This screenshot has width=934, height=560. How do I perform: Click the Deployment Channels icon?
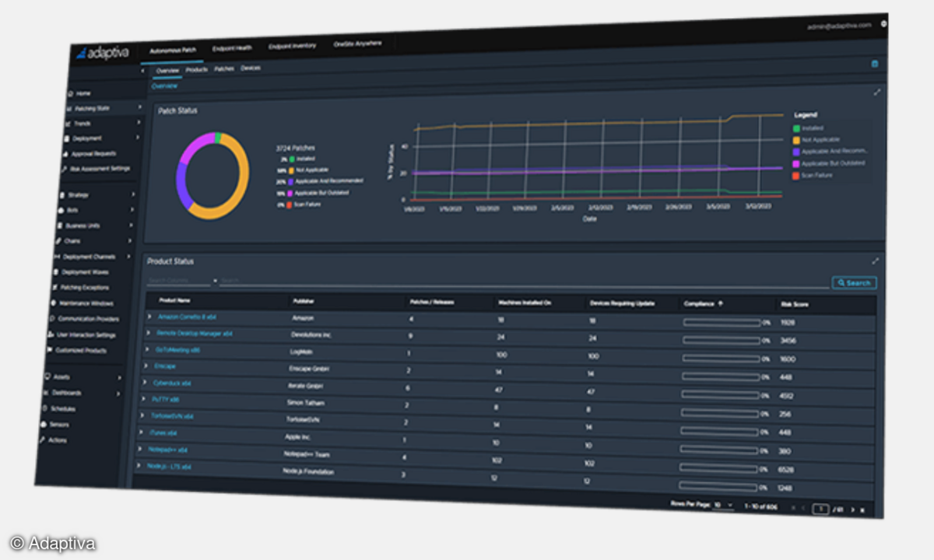pos(57,257)
